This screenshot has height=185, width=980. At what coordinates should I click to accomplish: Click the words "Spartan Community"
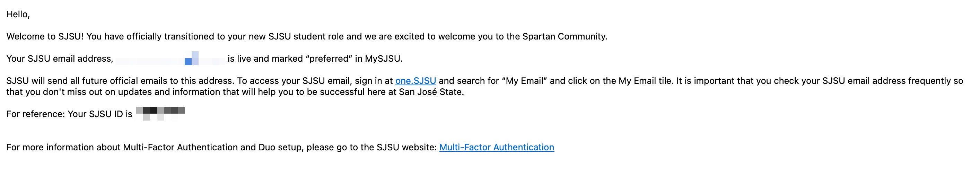click(564, 36)
